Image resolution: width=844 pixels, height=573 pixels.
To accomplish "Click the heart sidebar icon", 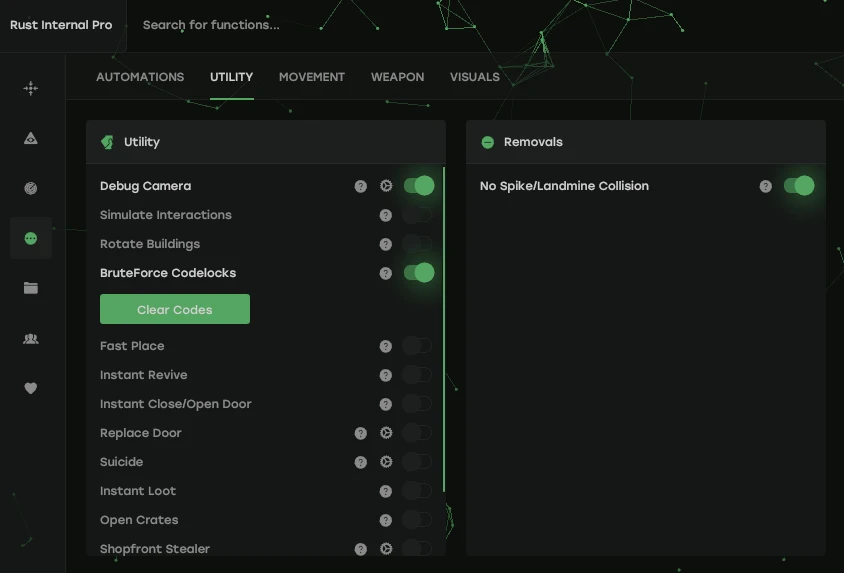I will (31, 388).
